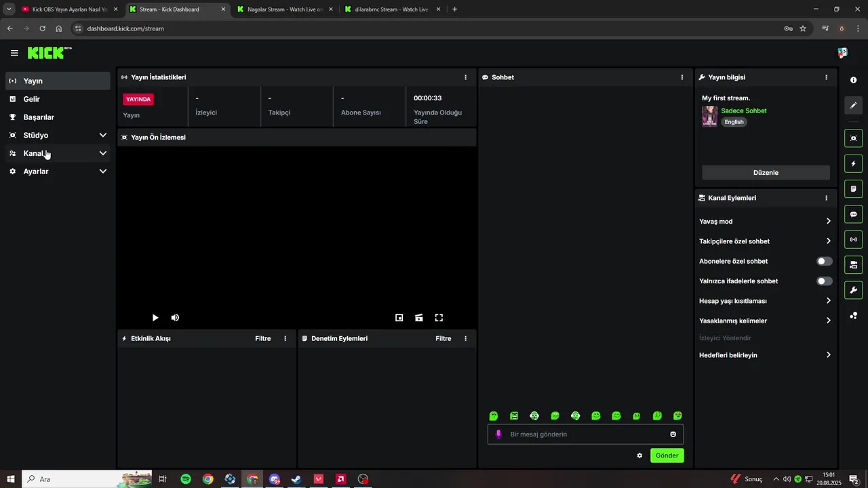Screen dimensions: 868x488
Task: Select Yayın in the left sidebar
Action: coord(58,81)
